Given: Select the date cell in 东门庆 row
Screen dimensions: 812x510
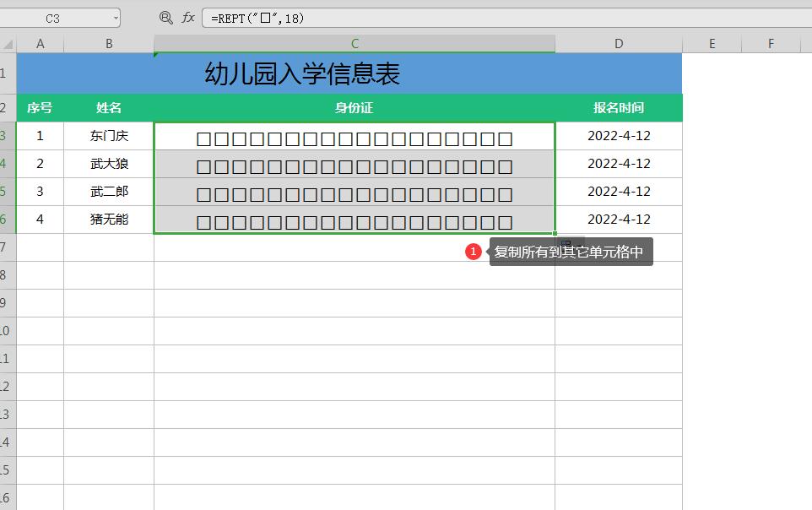Looking at the screenshot, I should (x=619, y=136).
